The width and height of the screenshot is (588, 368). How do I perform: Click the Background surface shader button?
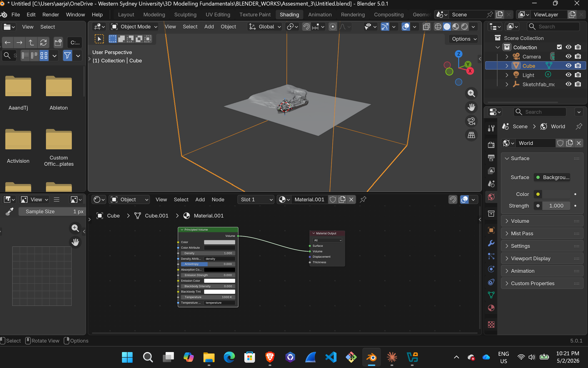(552, 178)
